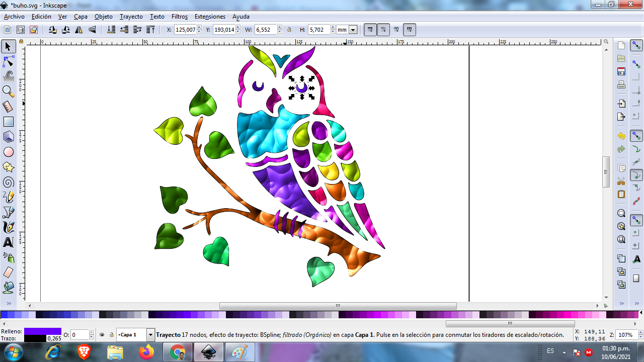Viewport: 644px width, 362px height.
Task: Open the Capa menu
Action: click(80, 17)
